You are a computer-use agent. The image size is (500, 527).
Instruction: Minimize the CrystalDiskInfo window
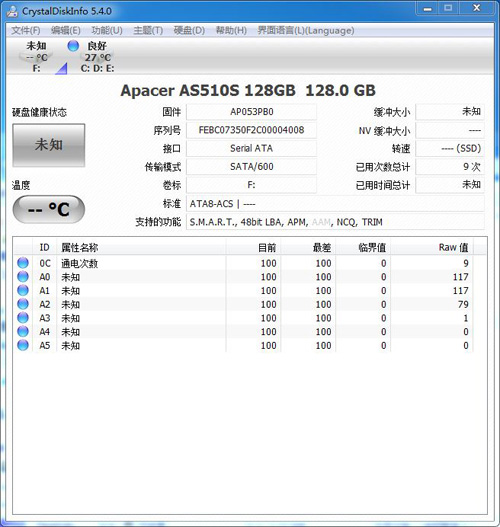click(x=427, y=8)
